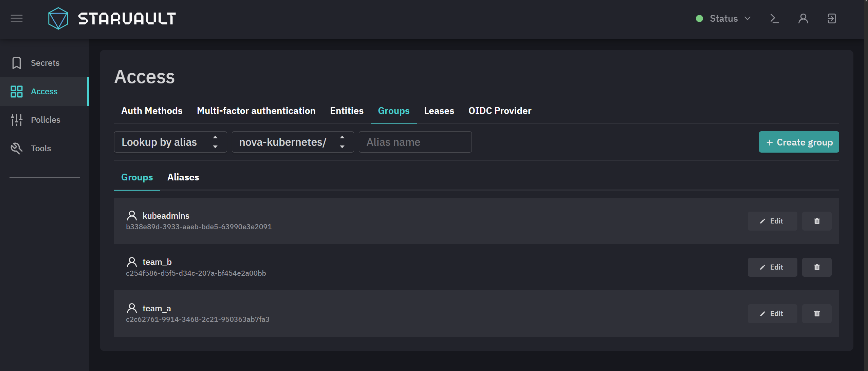This screenshot has width=868, height=371.
Task: Open Tools in the sidebar
Action: click(x=44, y=149)
